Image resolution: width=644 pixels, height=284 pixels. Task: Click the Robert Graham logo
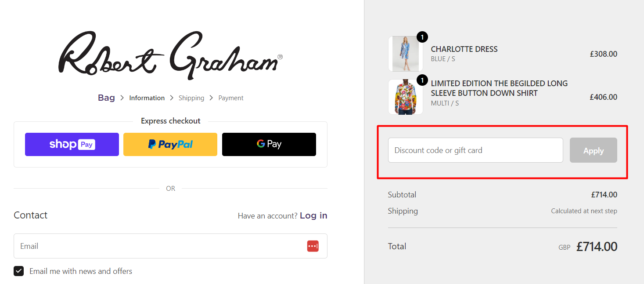coord(171,54)
